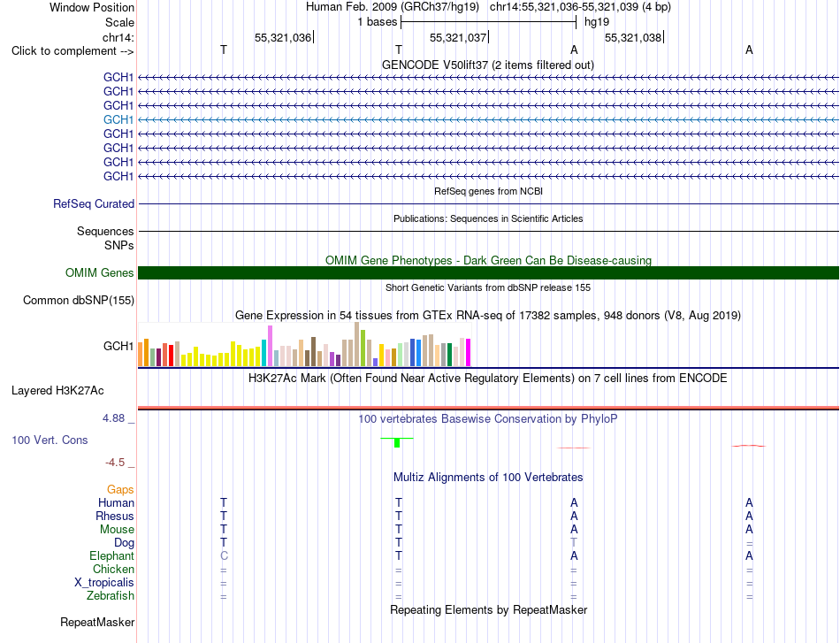Click the faded T base in Dog row

[574, 543]
